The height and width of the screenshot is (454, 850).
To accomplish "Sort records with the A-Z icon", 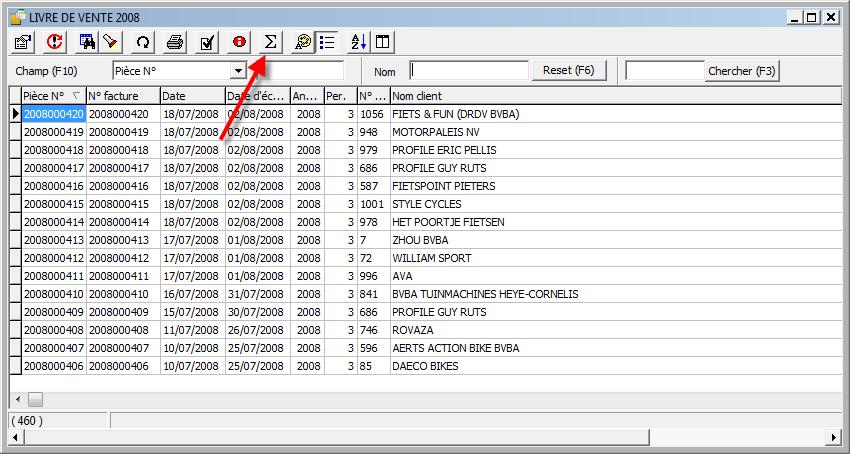I will (x=359, y=42).
